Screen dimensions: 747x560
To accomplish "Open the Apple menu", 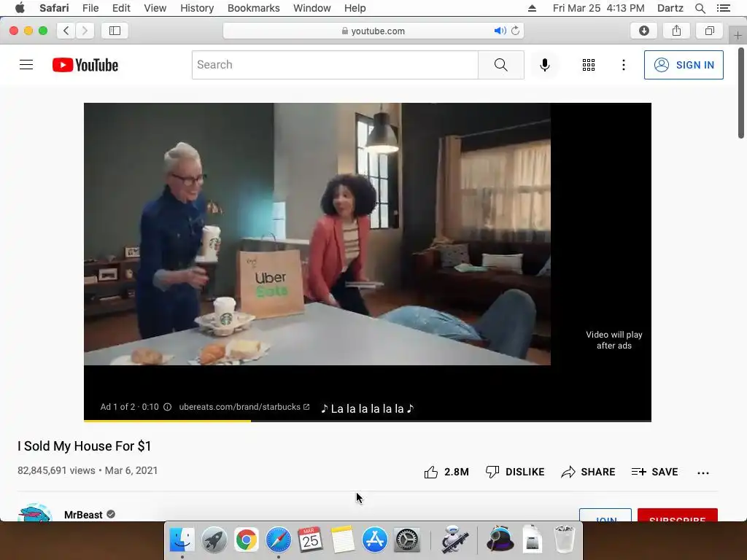I will point(20,8).
